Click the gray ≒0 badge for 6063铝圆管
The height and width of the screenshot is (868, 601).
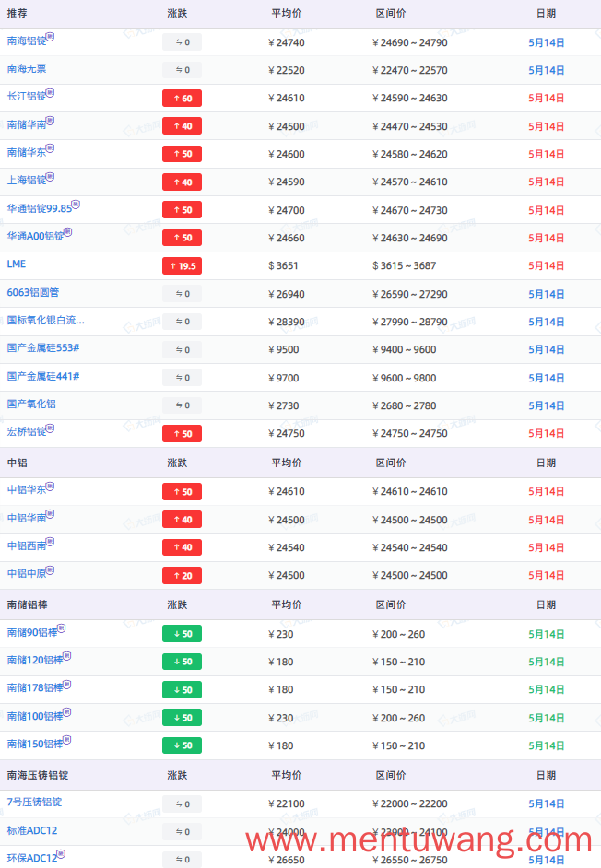pos(182,293)
